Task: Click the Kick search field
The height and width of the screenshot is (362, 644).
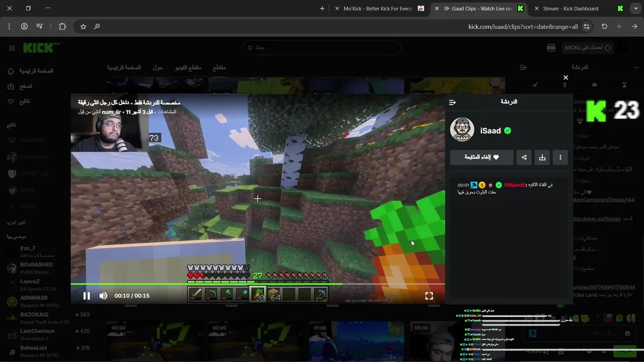Action: coord(322,48)
